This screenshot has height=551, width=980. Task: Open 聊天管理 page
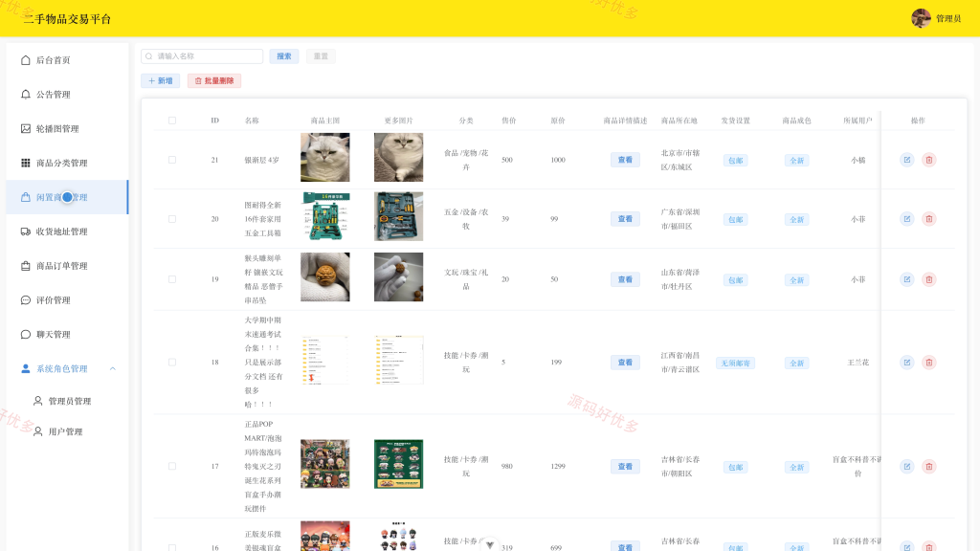67,335
